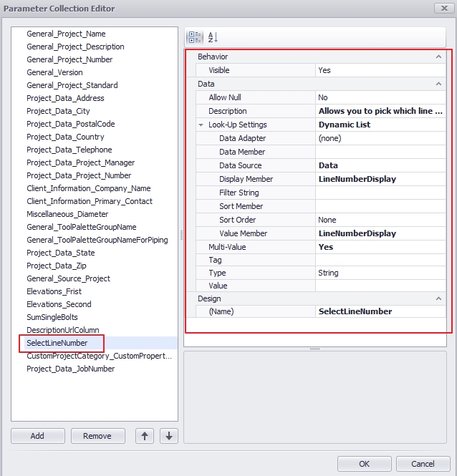This screenshot has height=476, width=457.
Task: Select Project_Data_PostalCode parameter
Action: [x=71, y=124]
